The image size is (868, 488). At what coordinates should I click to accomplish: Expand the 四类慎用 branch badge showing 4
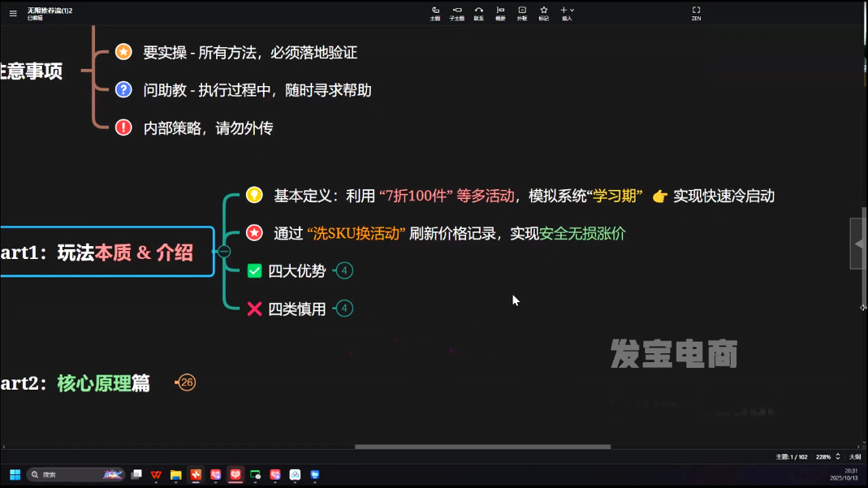(x=344, y=309)
